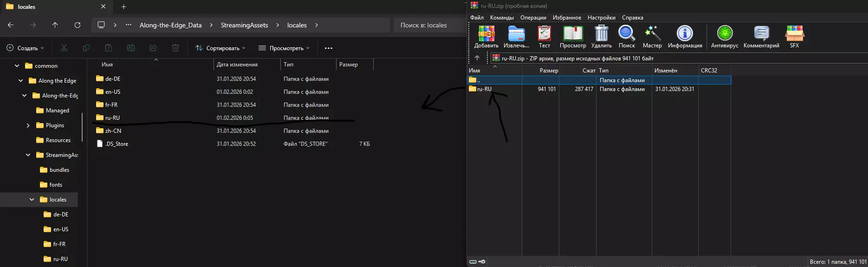
Task: Collapse the StreamingAssets tree node
Action: (x=28, y=155)
